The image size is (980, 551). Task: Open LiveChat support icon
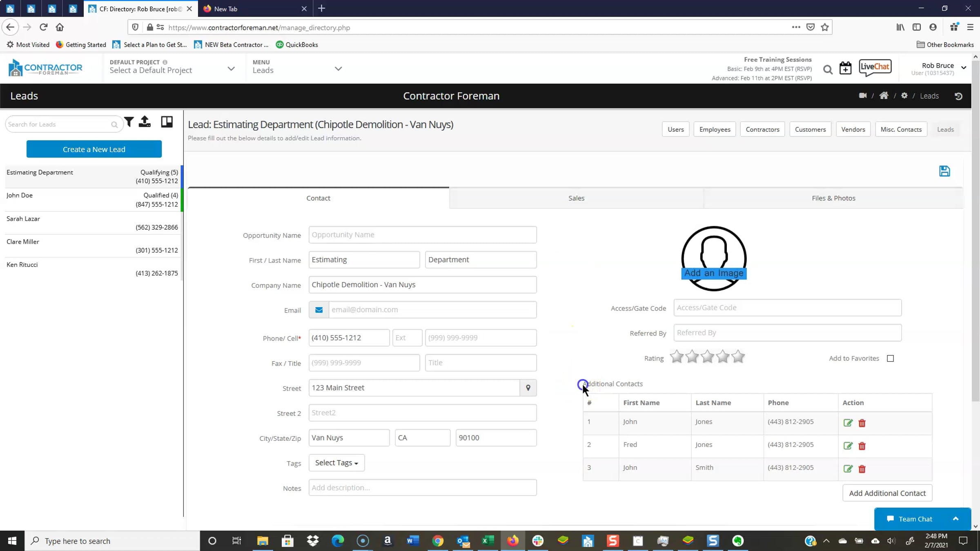coord(875,68)
